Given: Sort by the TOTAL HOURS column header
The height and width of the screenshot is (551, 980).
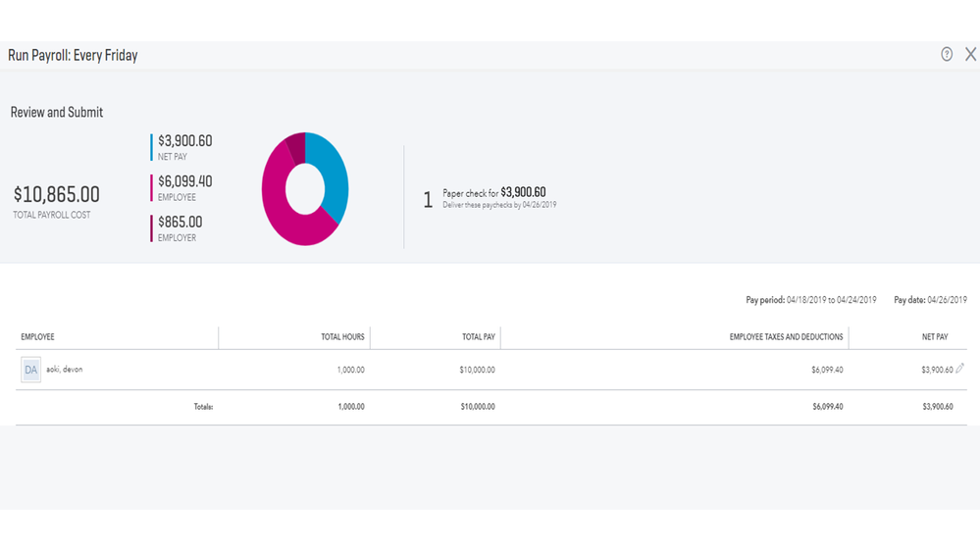Looking at the screenshot, I should [342, 337].
